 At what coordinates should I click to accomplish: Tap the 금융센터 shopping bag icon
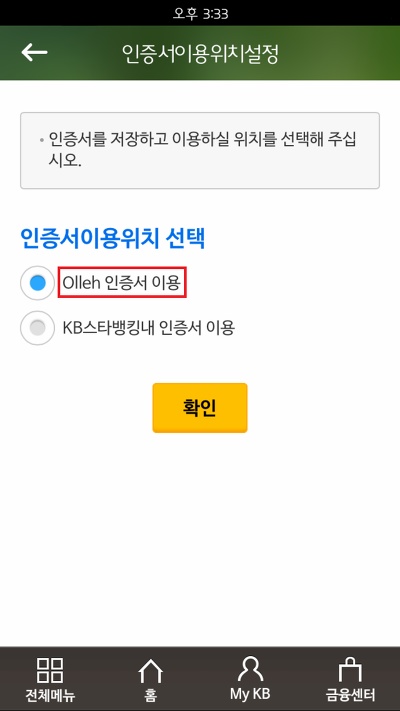tap(350, 670)
